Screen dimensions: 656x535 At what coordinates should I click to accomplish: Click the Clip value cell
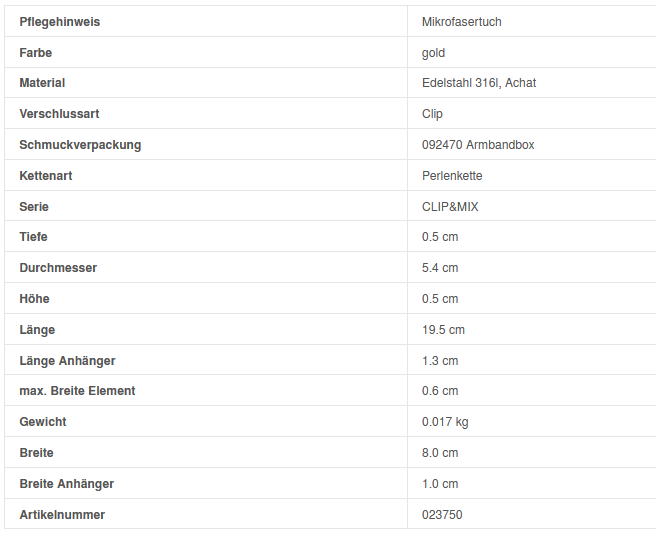pyautogui.click(x=432, y=114)
